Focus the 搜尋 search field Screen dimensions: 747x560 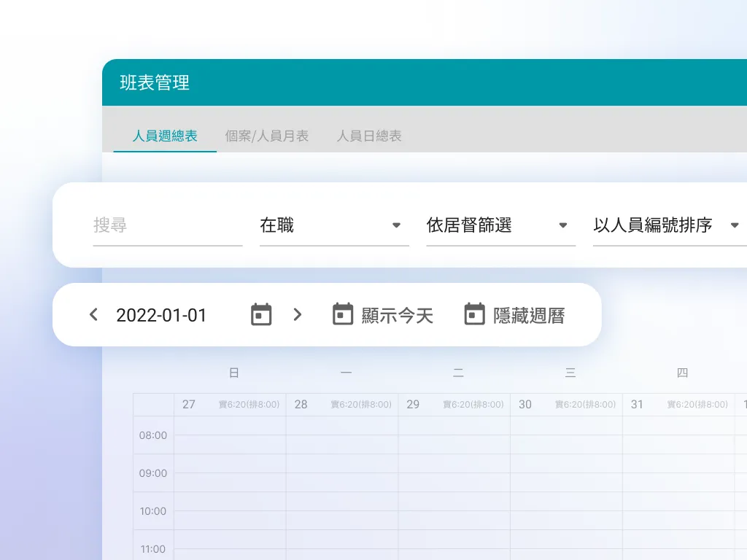(168, 225)
